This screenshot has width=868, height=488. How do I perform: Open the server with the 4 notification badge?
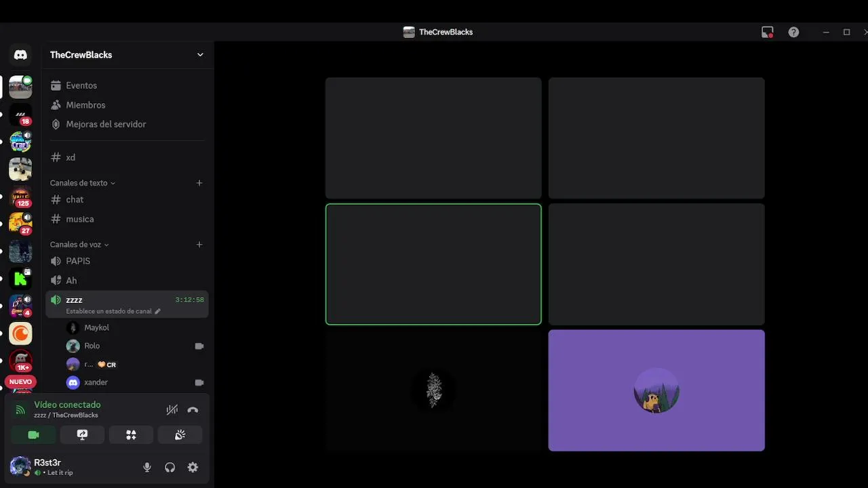(x=20, y=306)
